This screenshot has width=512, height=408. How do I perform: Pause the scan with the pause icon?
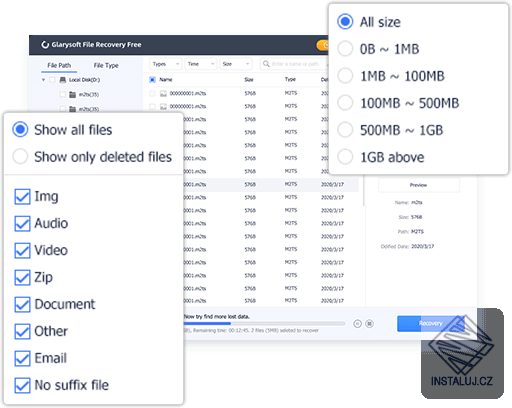click(357, 324)
